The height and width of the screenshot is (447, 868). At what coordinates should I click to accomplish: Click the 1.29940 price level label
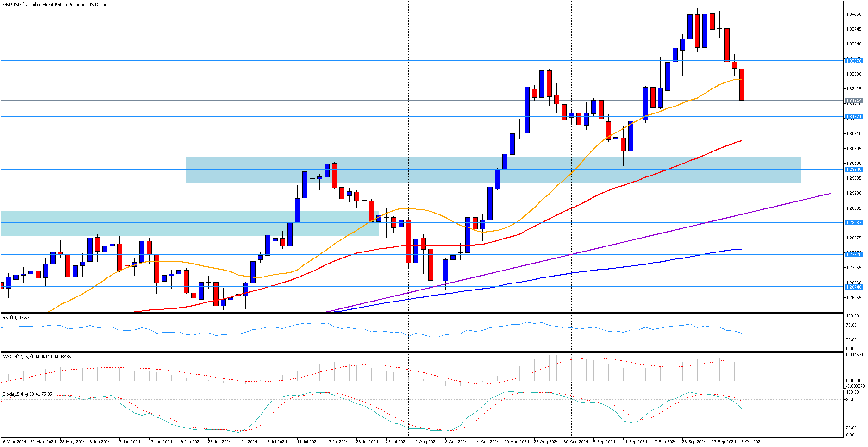click(x=853, y=169)
